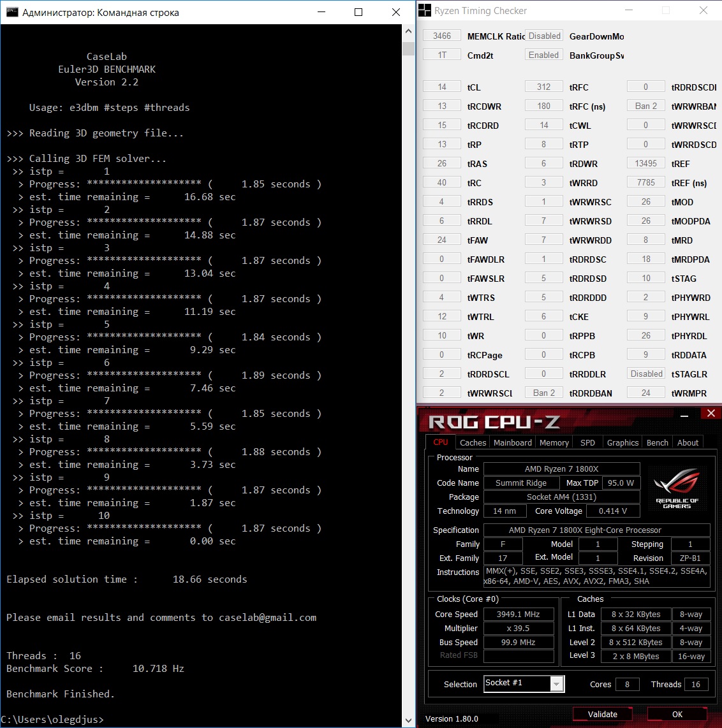Click the BankGroupSwap Enabled field
The height and width of the screenshot is (728, 722).
(x=544, y=55)
